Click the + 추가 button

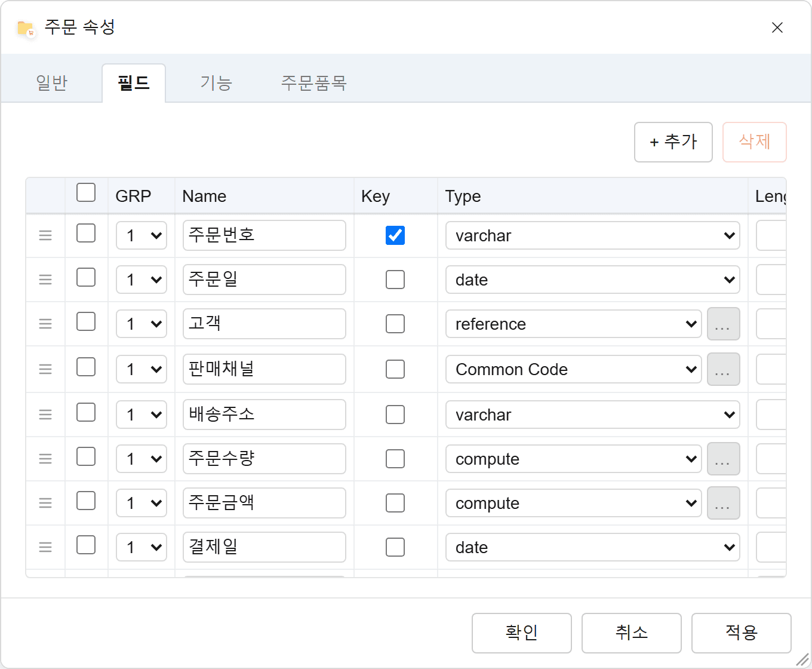coord(673,142)
